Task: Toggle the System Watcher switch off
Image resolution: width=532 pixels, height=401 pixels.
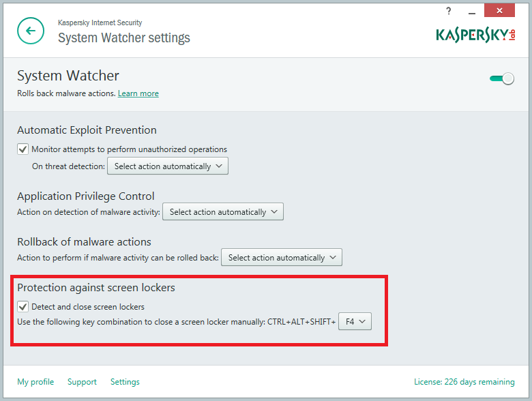Action: pos(502,78)
